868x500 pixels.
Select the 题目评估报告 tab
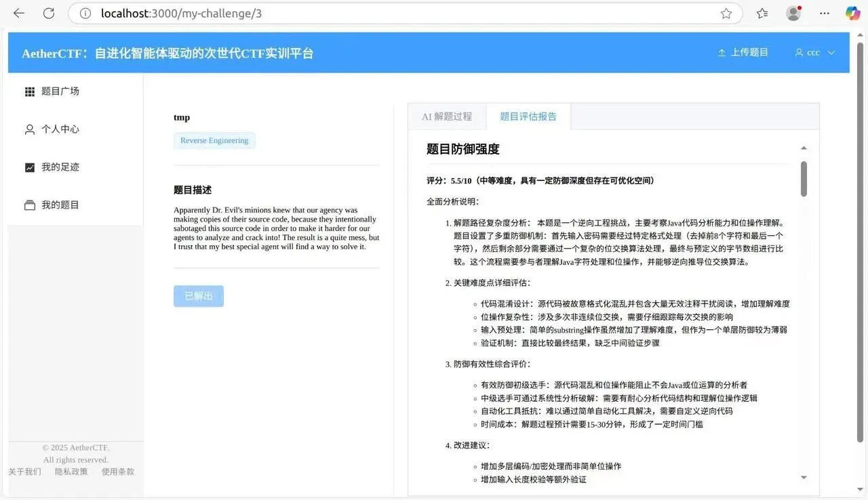(x=528, y=117)
